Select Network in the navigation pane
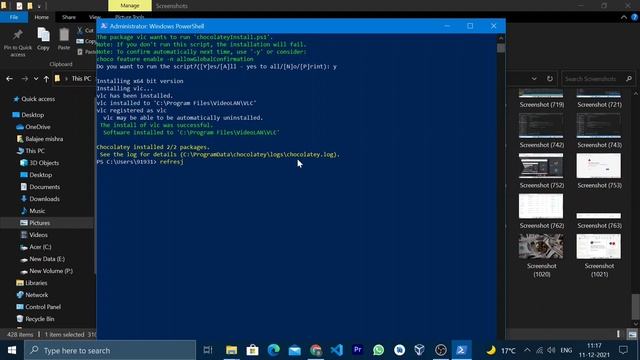This screenshot has width=640, height=360. coord(36,295)
